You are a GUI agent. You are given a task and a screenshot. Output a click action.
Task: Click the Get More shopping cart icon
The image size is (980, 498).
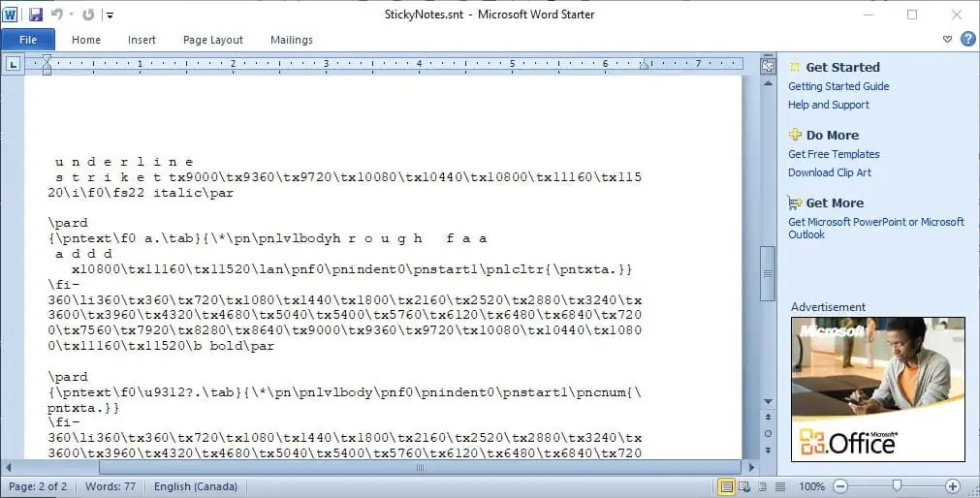pos(795,202)
